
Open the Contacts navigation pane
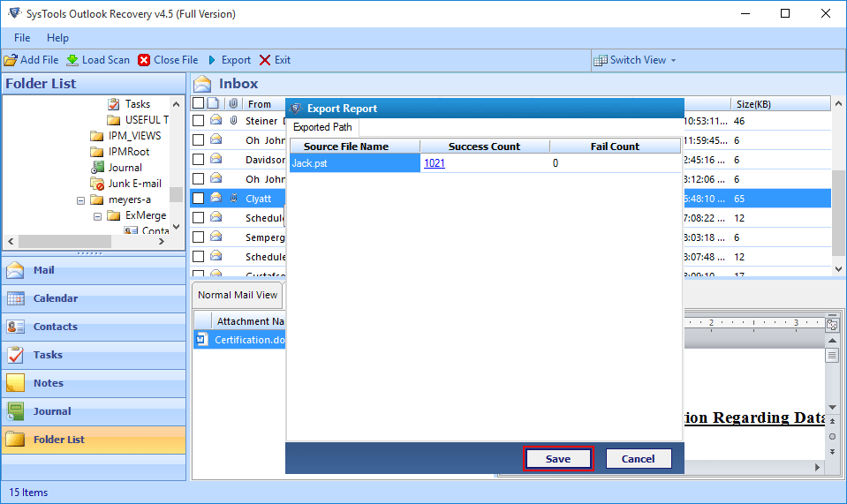click(94, 327)
